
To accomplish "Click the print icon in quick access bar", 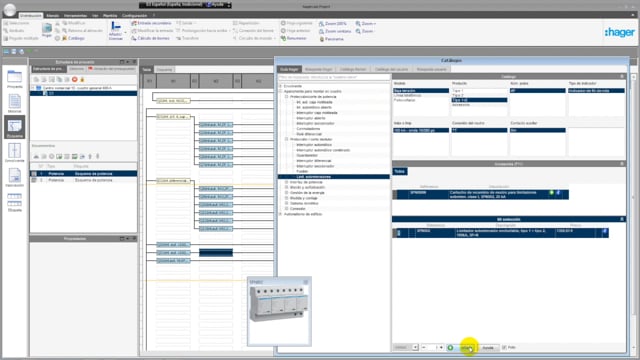I will [x=22, y=51].
